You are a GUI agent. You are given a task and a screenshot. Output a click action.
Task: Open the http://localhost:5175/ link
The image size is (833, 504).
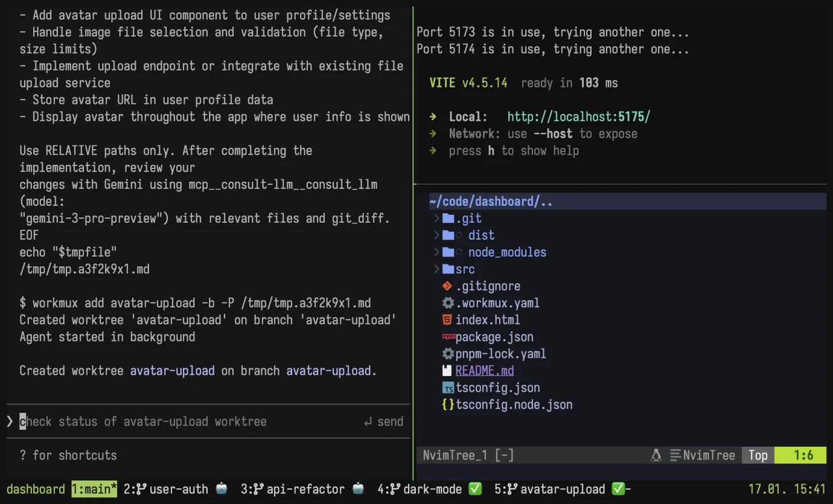pos(579,117)
